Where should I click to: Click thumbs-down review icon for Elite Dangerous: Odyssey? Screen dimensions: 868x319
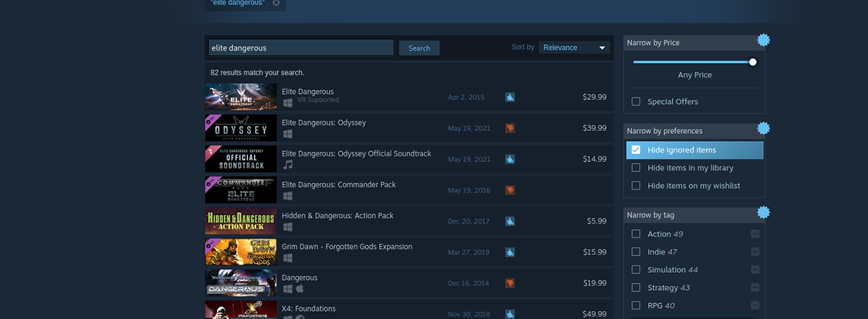click(510, 128)
